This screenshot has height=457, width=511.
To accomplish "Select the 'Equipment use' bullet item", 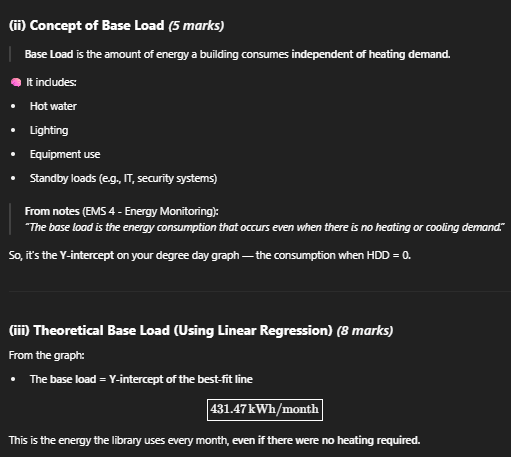I will point(65,154).
